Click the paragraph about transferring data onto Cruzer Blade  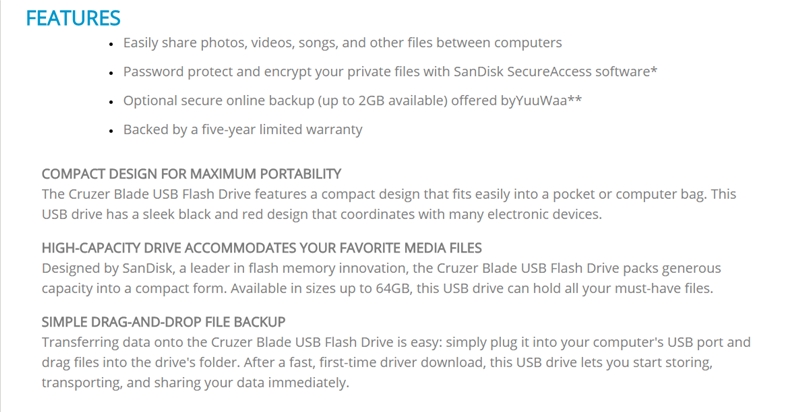[396, 363]
